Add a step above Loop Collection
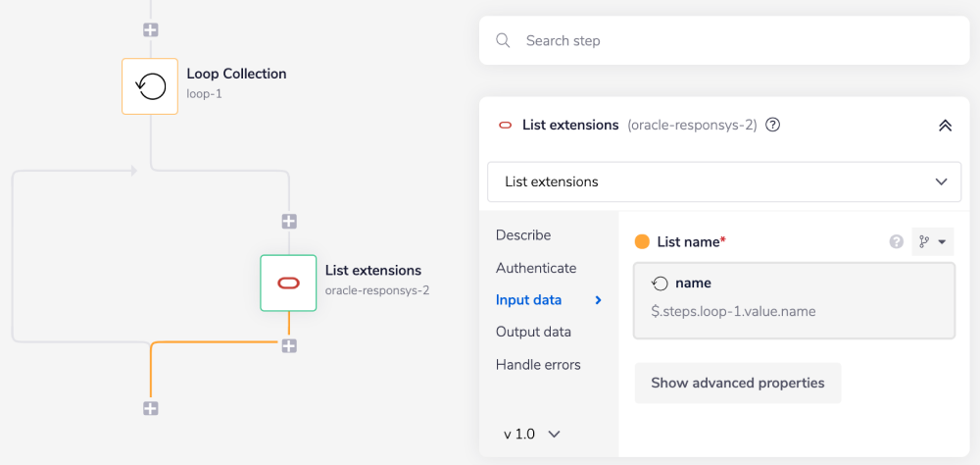 click(150, 29)
